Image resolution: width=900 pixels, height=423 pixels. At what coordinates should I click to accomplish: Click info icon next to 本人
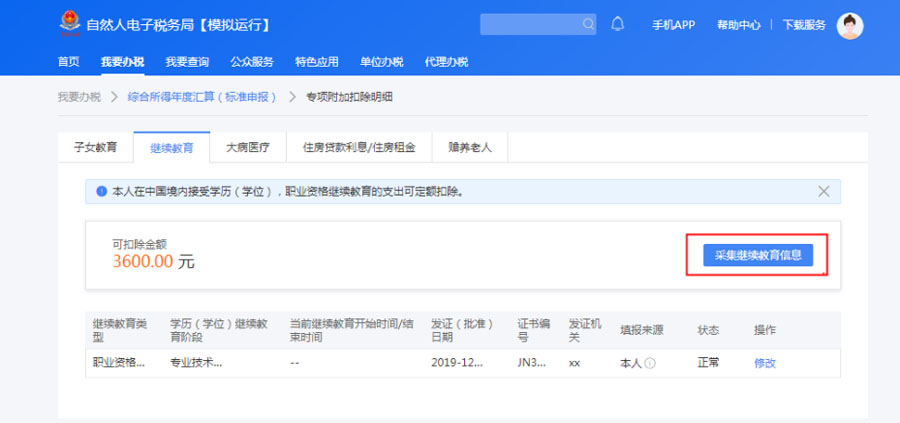(x=649, y=363)
